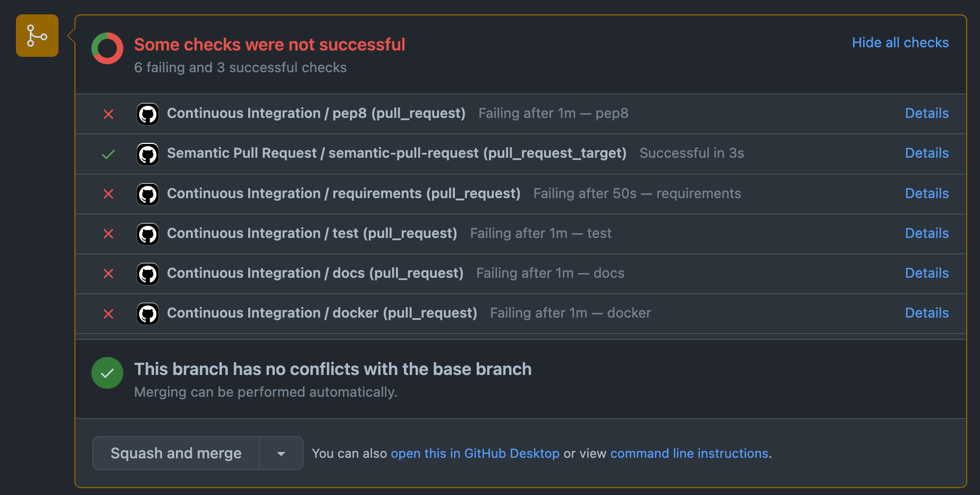View Details of the docker check

(927, 313)
